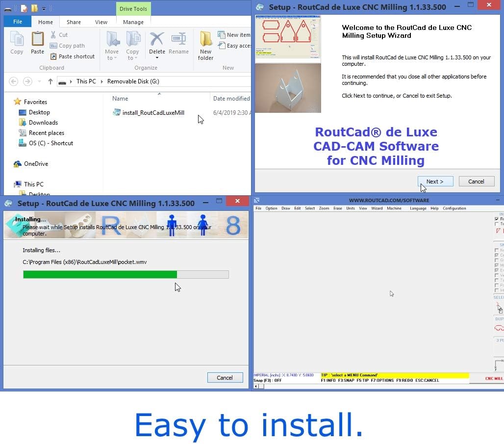
Task: Expand the chevron before Removable Disk (G:)
Action: [102, 81]
